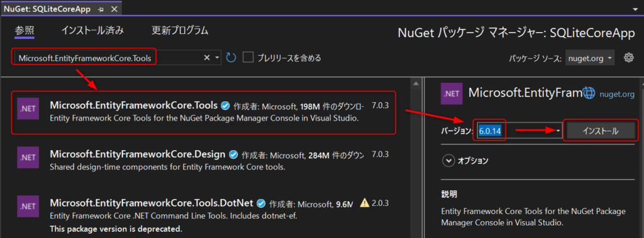
Task: Click the package search input field
Action: click(x=109, y=58)
